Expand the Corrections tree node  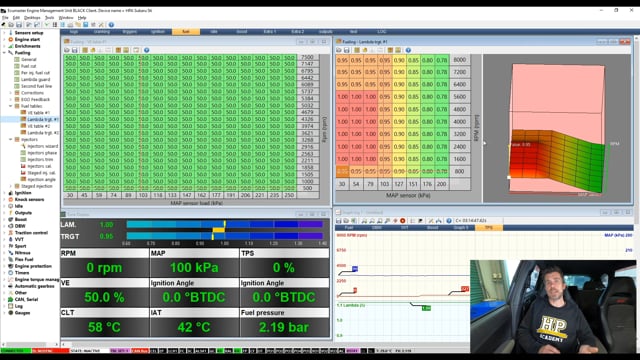[x=11, y=93]
